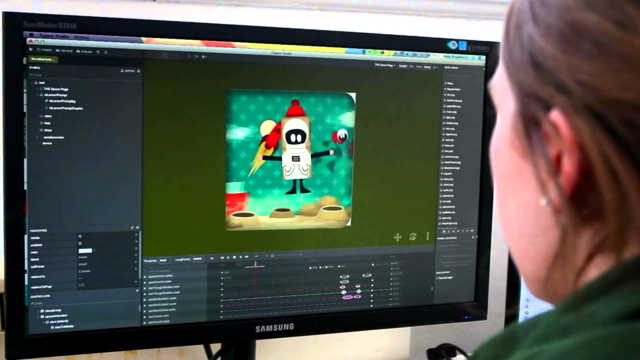Expand the TNS Space Page node arrow
640x360 pixels.
(37, 89)
